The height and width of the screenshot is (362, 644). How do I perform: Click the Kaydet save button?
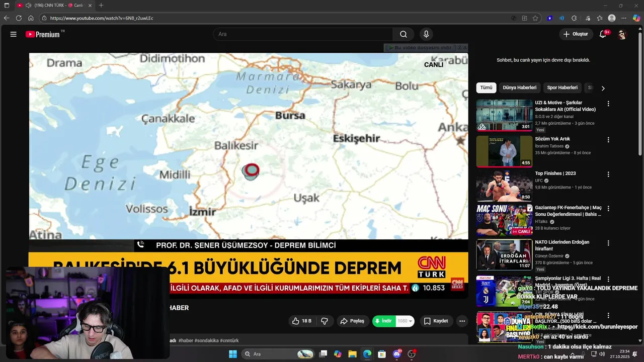coord(436,321)
